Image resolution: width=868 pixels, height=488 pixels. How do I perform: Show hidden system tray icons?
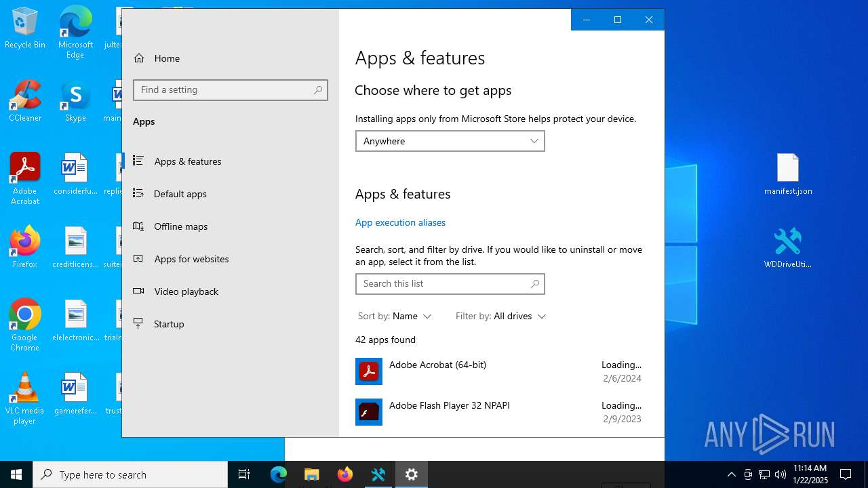[x=731, y=474]
